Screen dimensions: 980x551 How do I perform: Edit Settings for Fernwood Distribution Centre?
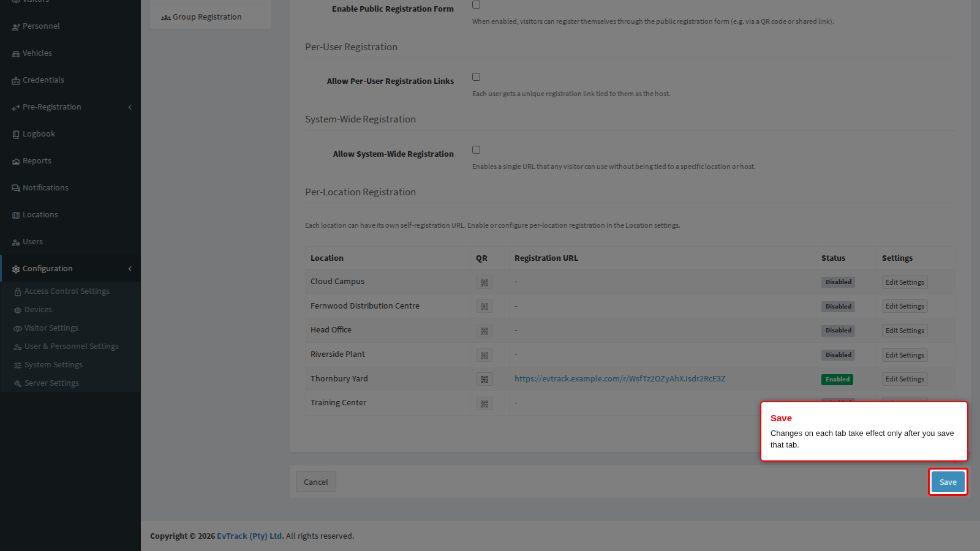(905, 307)
